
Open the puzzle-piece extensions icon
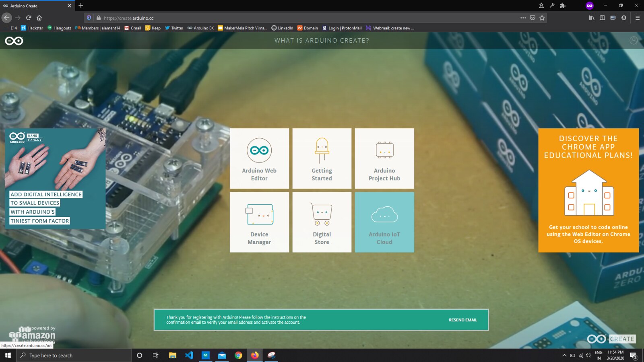(563, 6)
